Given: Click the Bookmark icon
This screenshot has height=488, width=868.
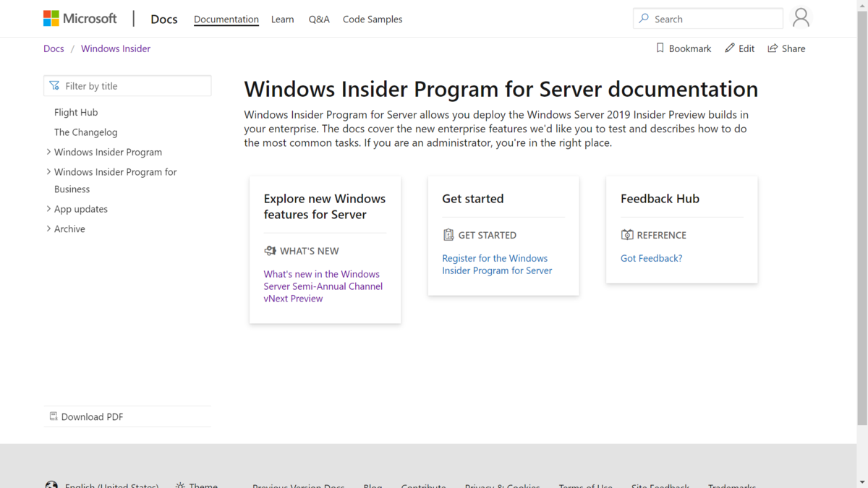Looking at the screenshot, I should [660, 48].
